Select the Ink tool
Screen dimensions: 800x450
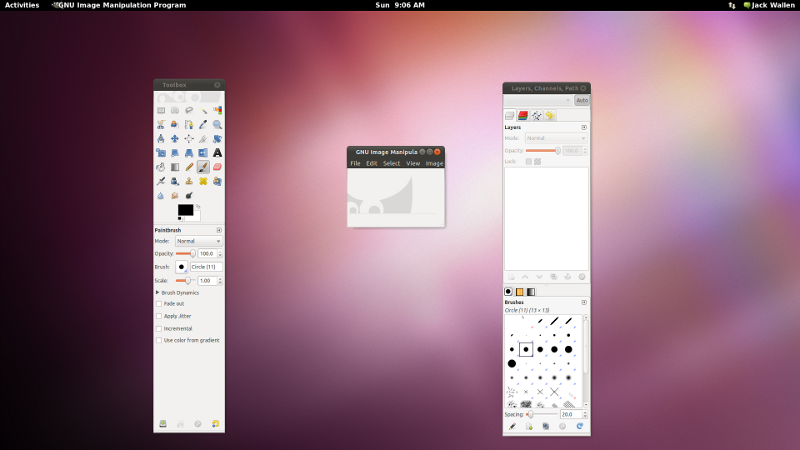pos(175,181)
